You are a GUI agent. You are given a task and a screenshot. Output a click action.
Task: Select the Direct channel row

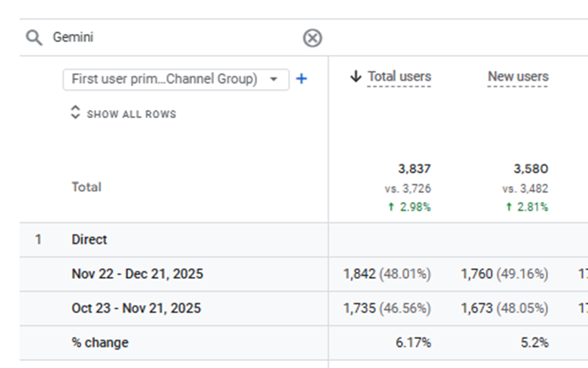click(89, 239)
